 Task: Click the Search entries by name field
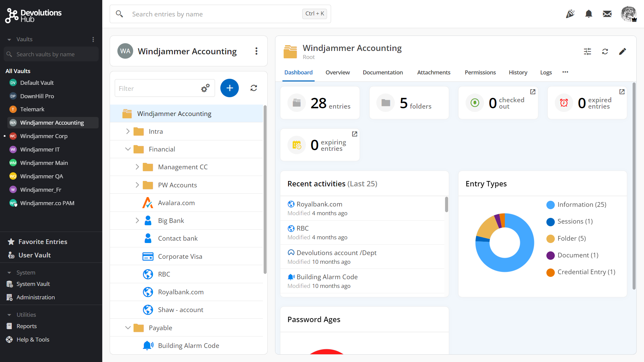(x=215, y=14)
